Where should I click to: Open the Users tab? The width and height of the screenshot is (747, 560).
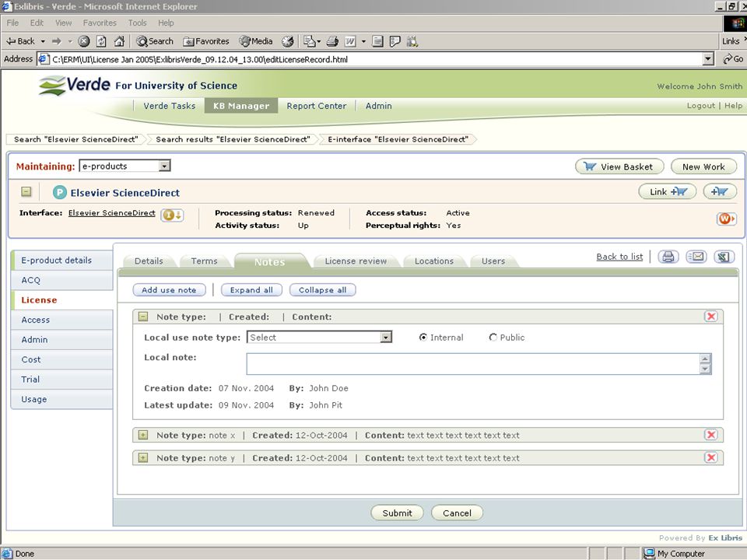click(x=493, y=261)
